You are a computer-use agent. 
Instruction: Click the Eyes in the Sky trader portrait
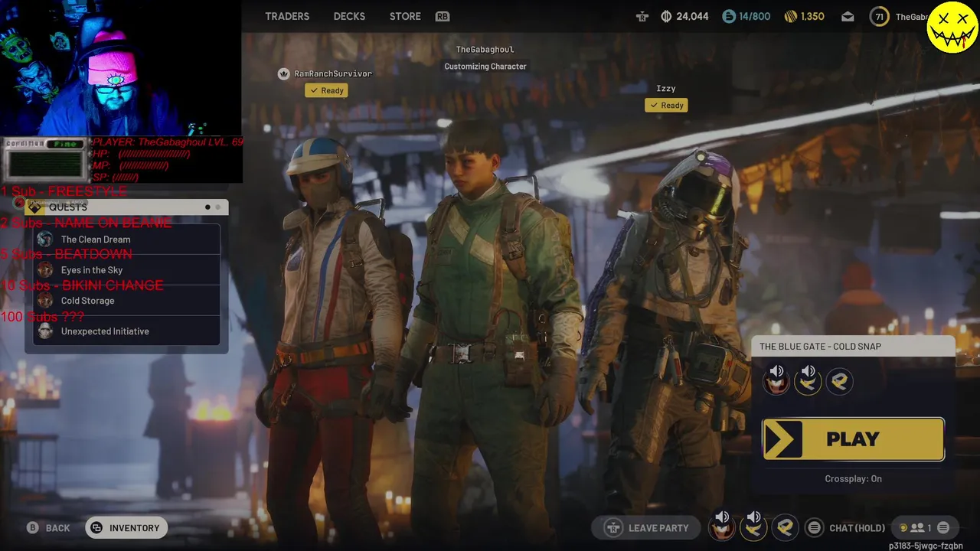[45, 270]
